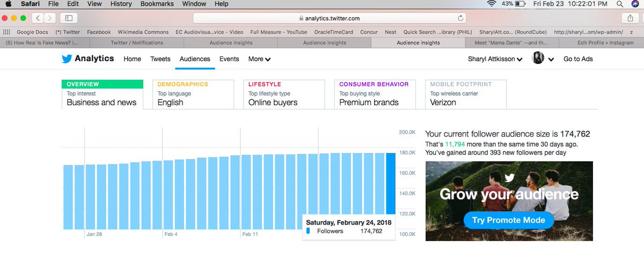644x254 pixels.
Task: Open the Full Measure - YouTube bookmark
Action: (x=279, y=32)
